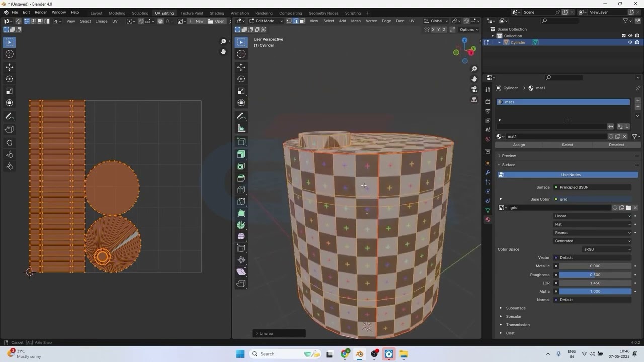The width and height of the screenshot is (644, 362).
Task: Open Global transform orientation dropdown
Action: (436, 21)
